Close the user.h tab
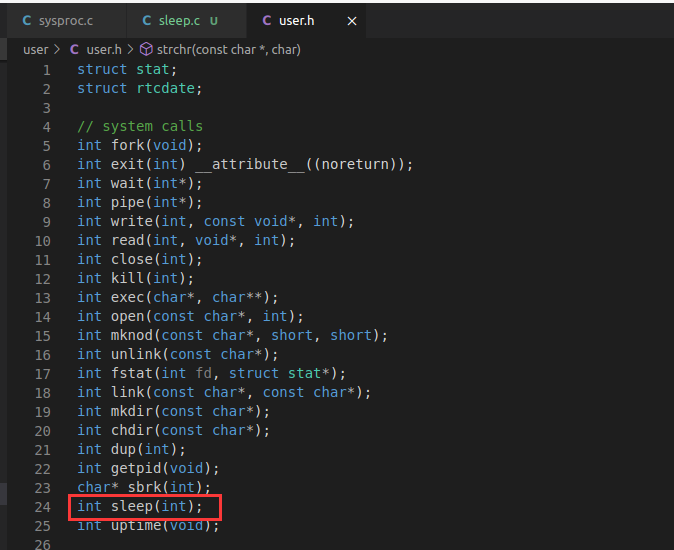Image resolution: width=674 pixels, height=550 pixels. coord(352,21)
